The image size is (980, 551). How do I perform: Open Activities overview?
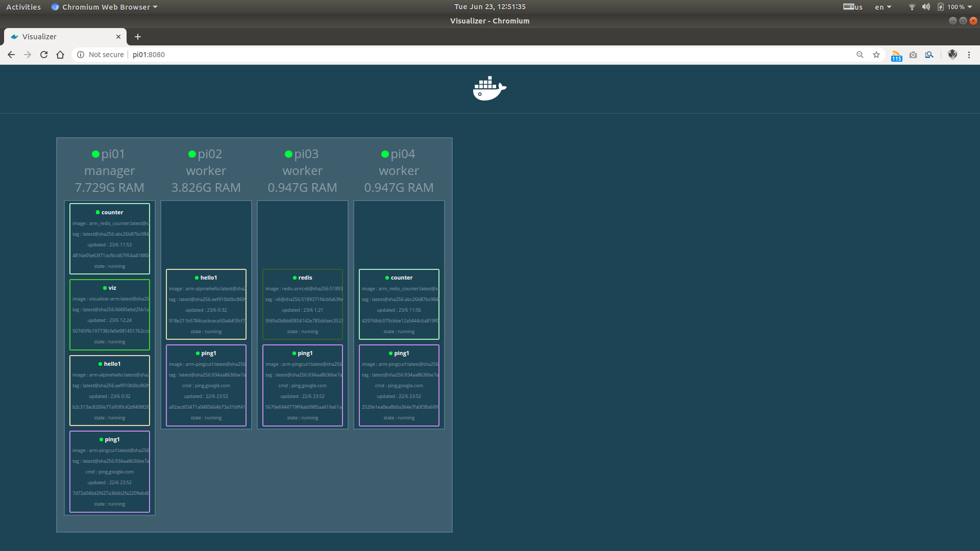coord(23,7)
